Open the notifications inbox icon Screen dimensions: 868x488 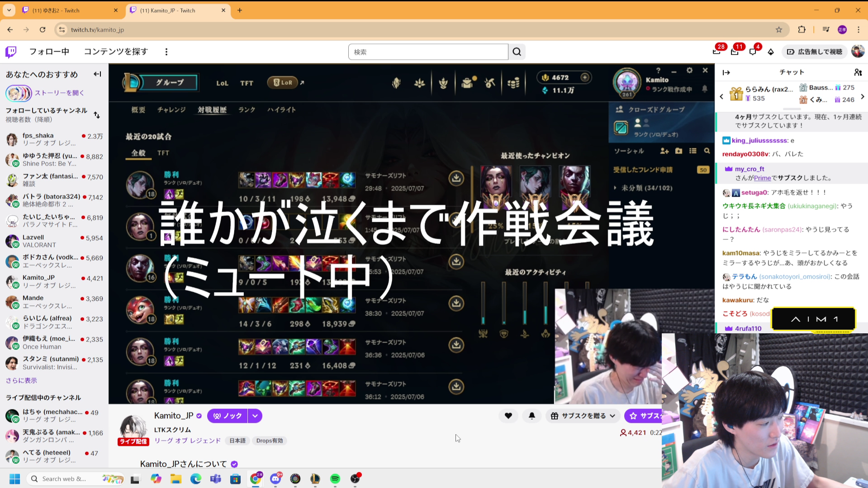[735, 52]
